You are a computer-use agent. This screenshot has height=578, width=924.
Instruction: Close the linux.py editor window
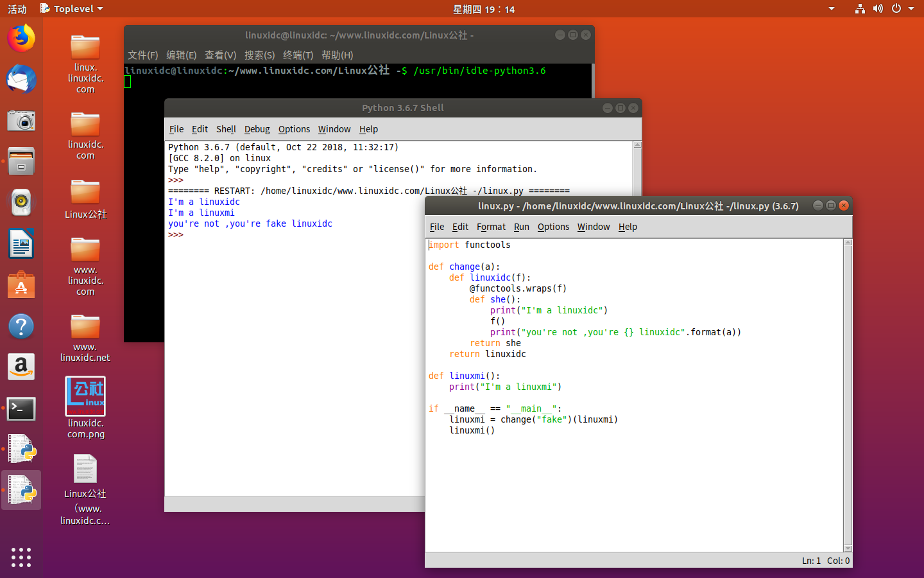pos(844,206)
